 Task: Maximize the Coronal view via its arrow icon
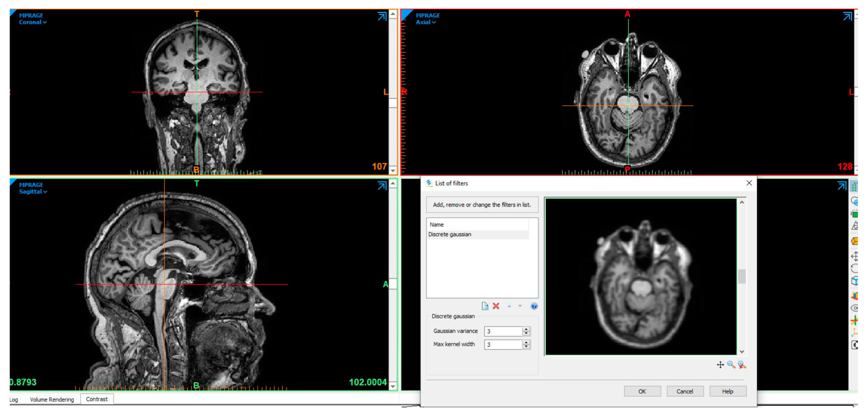point(382,16)
